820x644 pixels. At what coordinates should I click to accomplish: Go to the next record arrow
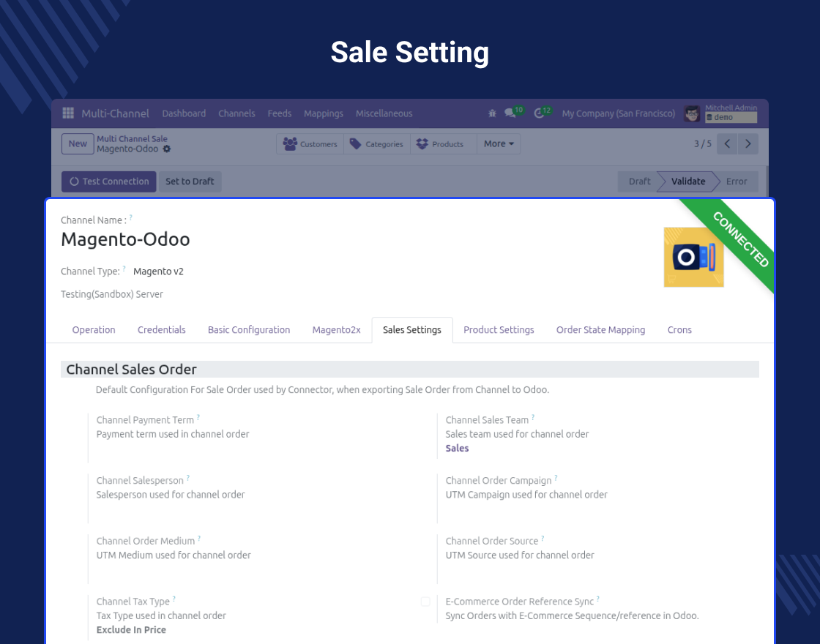[x=748, y=144]
